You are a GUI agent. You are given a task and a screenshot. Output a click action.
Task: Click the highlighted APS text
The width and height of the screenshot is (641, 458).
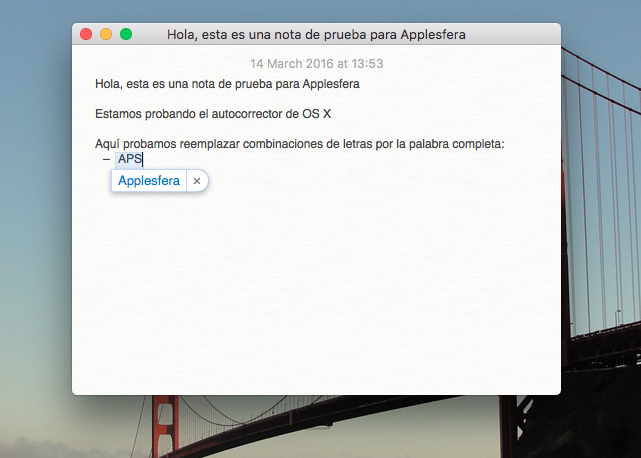pyautogui.click(x=130, y=159)
